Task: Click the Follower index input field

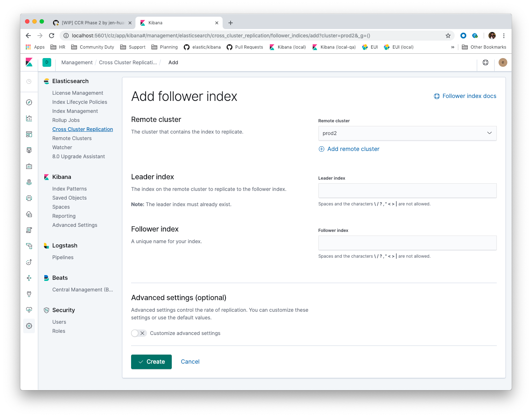Action: click(407, 243)
